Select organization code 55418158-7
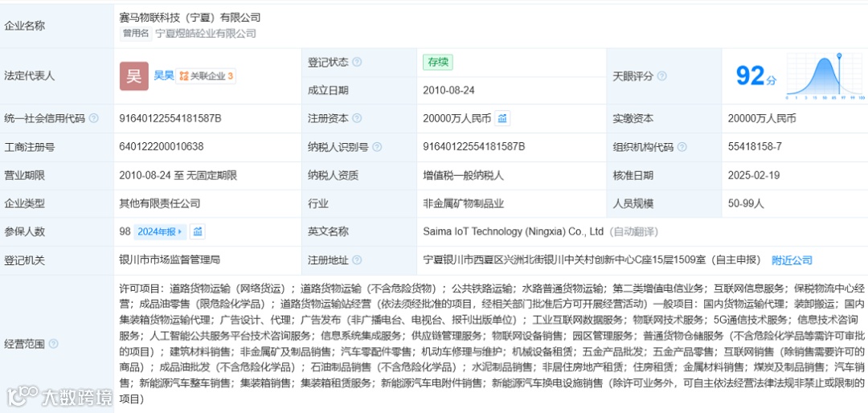 [x=755, y=147]
